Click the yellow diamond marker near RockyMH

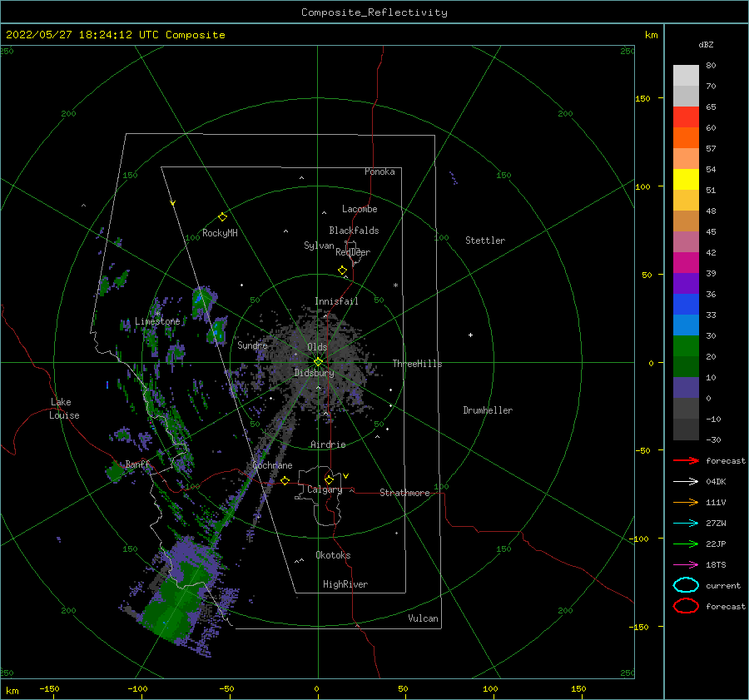pyautogui.click(x=222, y=217)
